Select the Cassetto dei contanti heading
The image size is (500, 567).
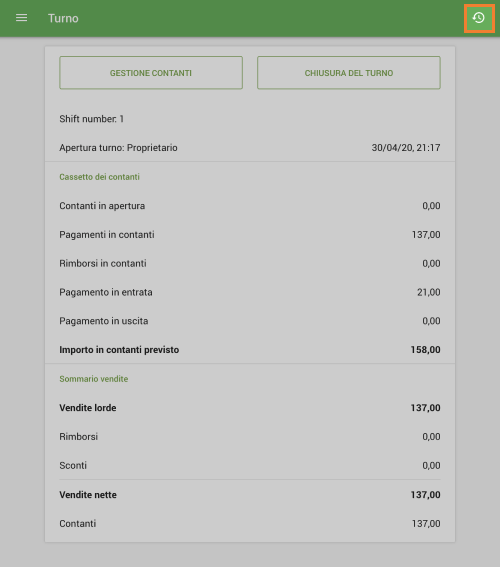pos(99,177)
